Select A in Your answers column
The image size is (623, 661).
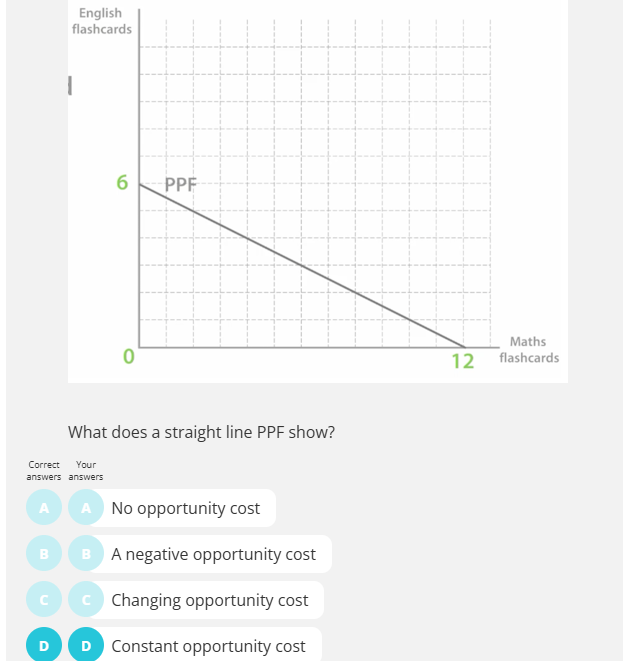tap(86, 508)
